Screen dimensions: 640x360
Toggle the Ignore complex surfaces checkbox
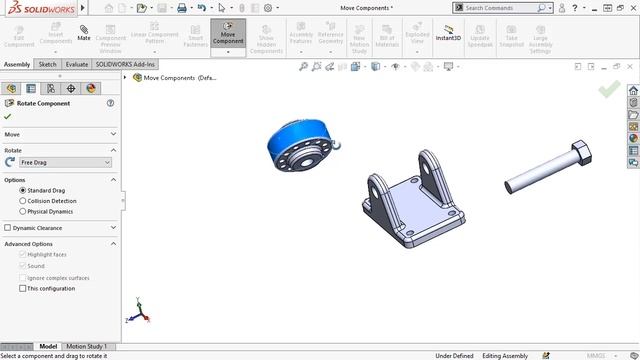(x=22, y=278)
